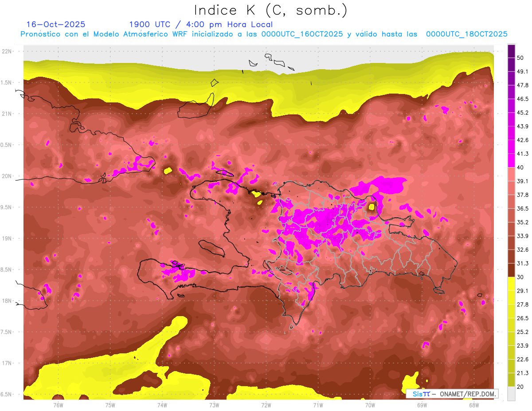Click the '21N' latitude label
The image size is (532, 411).
tap(8, 114)
